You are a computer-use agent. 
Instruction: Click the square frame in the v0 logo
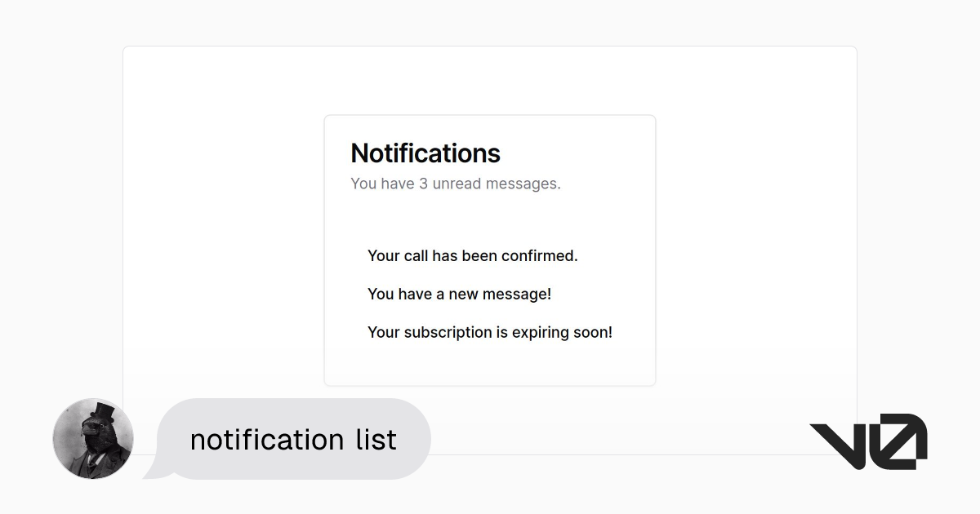coord(898,441)
